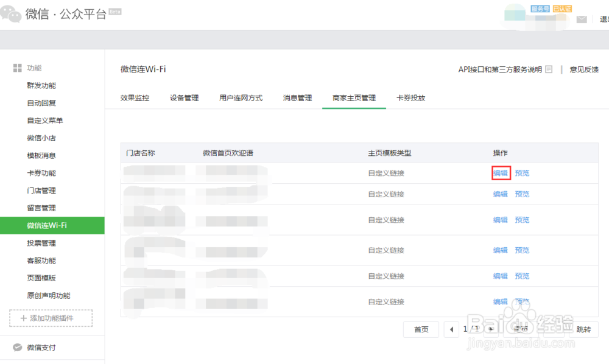Switch to 设备管理 tab

[x=184, y=98]
